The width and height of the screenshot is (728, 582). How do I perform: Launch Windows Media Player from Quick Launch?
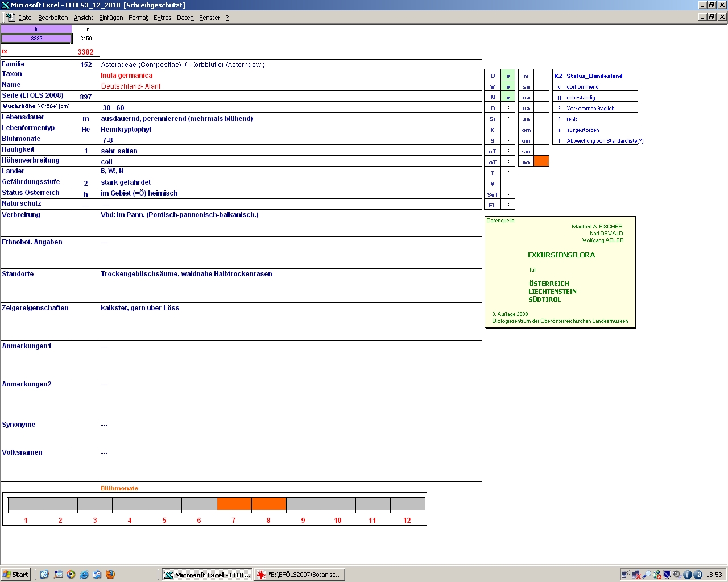(71, 575)
